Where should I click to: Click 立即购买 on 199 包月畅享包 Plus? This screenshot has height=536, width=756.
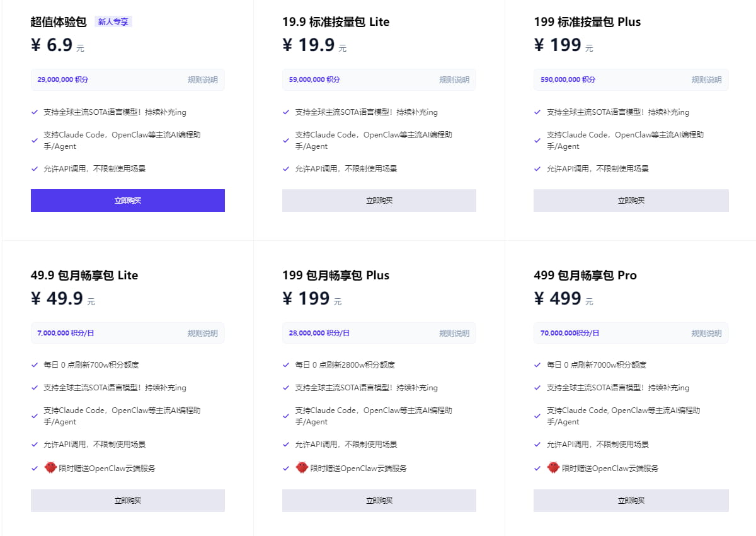(x=379, y=500)
